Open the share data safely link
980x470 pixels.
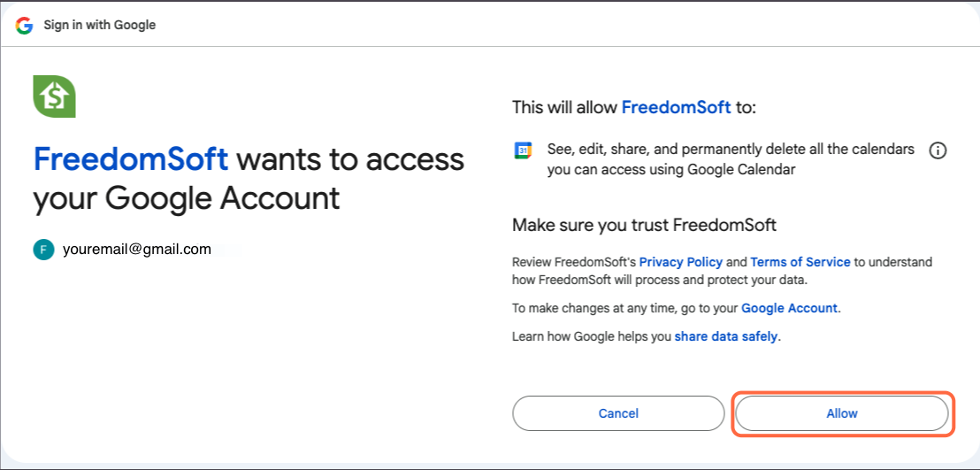(725, 336)
